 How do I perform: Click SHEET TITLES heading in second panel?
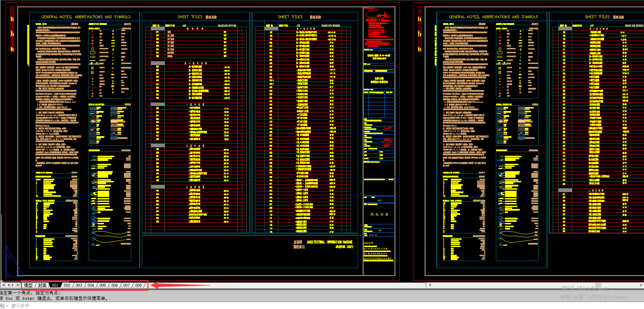pyautogui.click(x=190, y=17)
